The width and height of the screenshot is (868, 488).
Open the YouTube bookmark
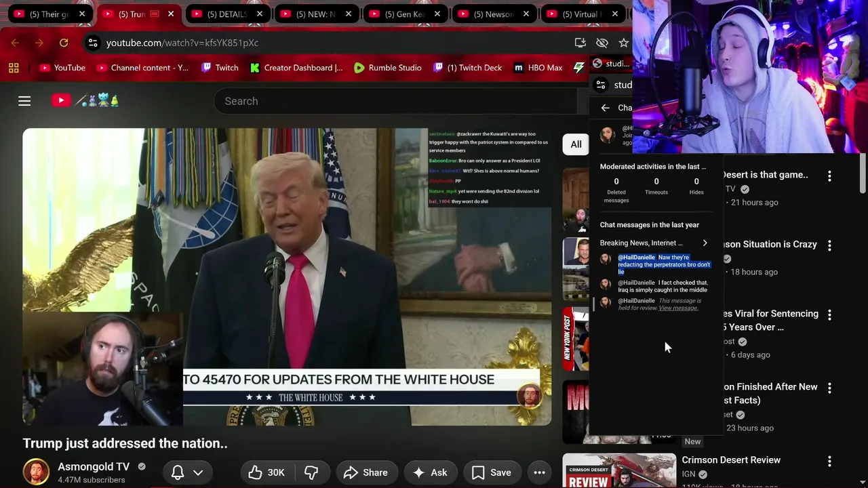pos(62,68)
